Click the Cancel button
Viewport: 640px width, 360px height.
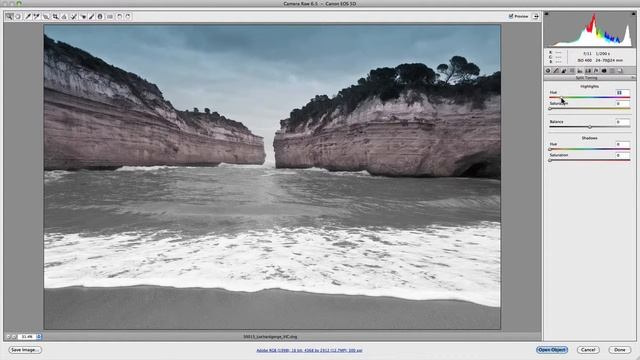(588, 350)
